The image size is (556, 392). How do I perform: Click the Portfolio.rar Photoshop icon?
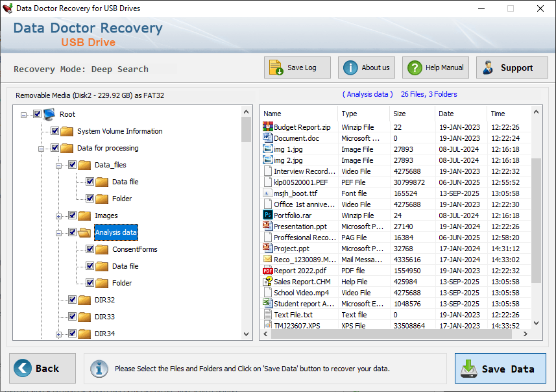coord(268,215)
